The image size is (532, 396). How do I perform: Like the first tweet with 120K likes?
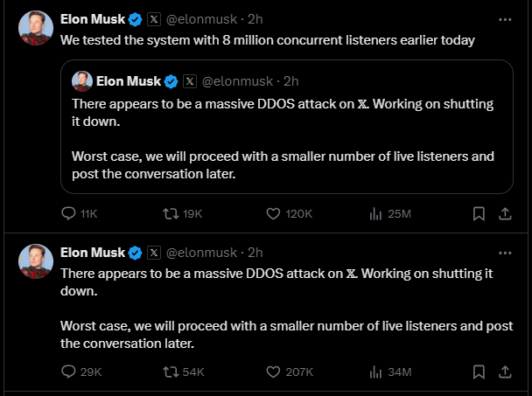point(272,213)
